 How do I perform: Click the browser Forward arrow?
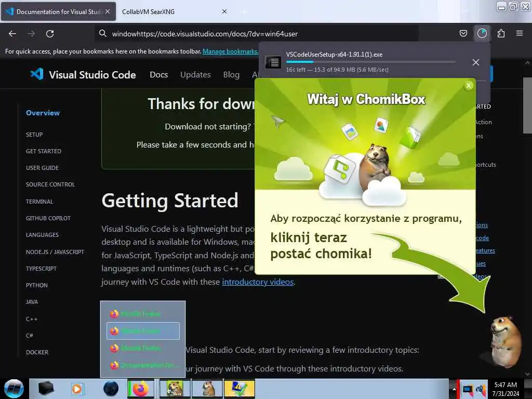(31, 34)
